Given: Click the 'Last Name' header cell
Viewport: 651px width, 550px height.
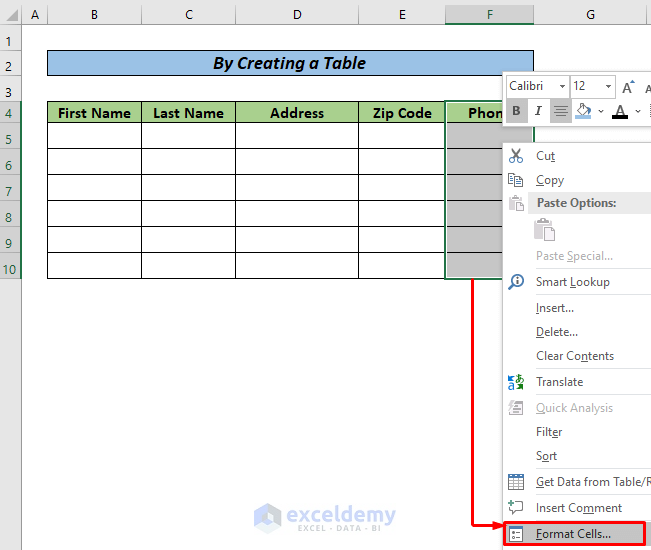Looking at the screenshot, I should [x=188, y=112].
